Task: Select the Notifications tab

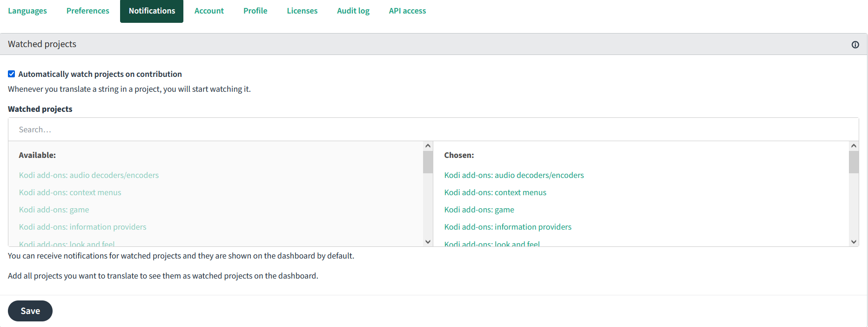Action: tap(152, 11)
